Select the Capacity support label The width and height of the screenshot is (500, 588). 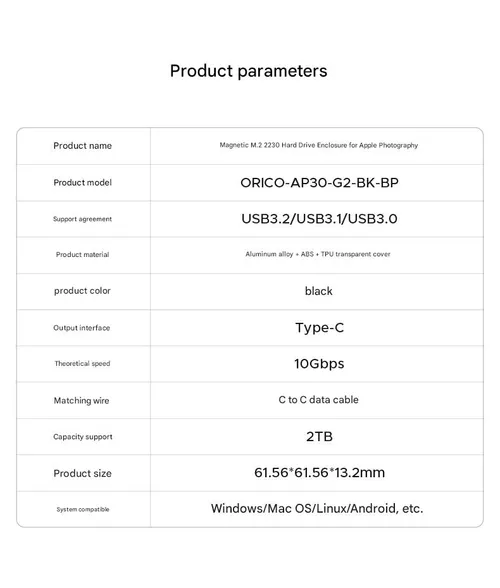pyautogui.click(x=83, y=437)
